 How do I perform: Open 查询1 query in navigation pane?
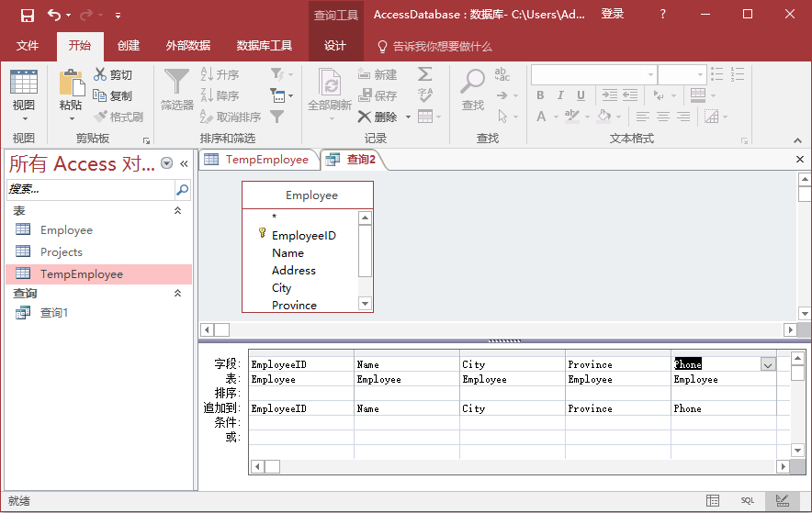click(54, 313)
